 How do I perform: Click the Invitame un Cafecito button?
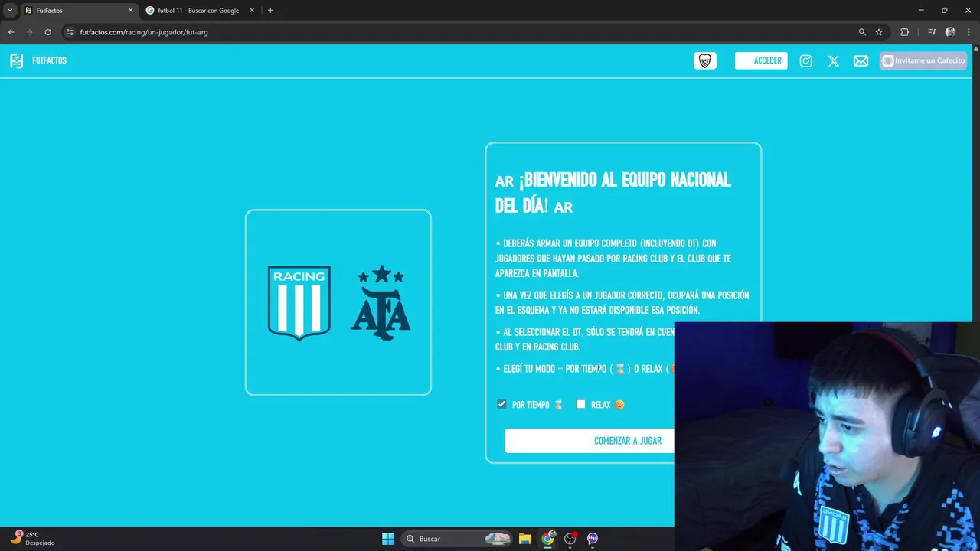pyautogui.click(x=923, y=60)
